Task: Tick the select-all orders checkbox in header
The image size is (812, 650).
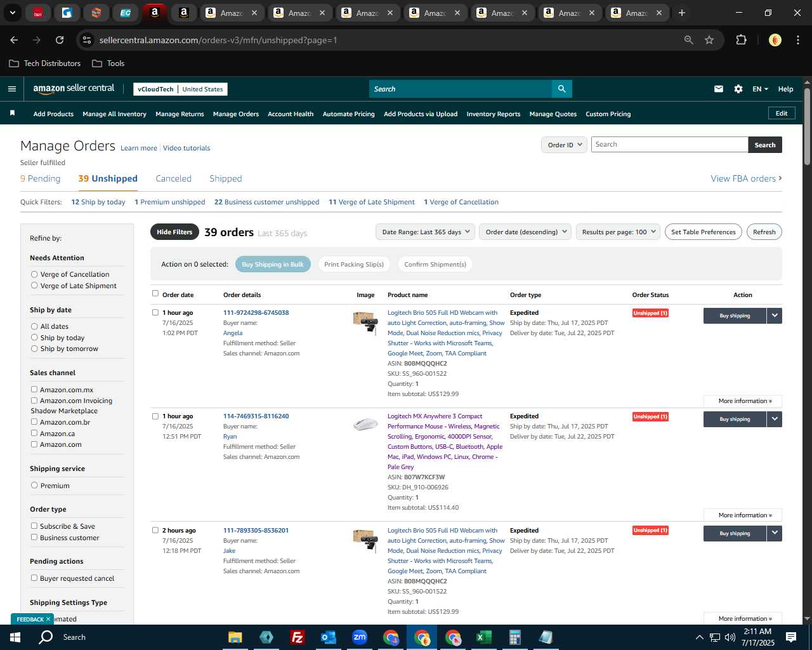Action: pyautogui.click(x=155, y=293)
